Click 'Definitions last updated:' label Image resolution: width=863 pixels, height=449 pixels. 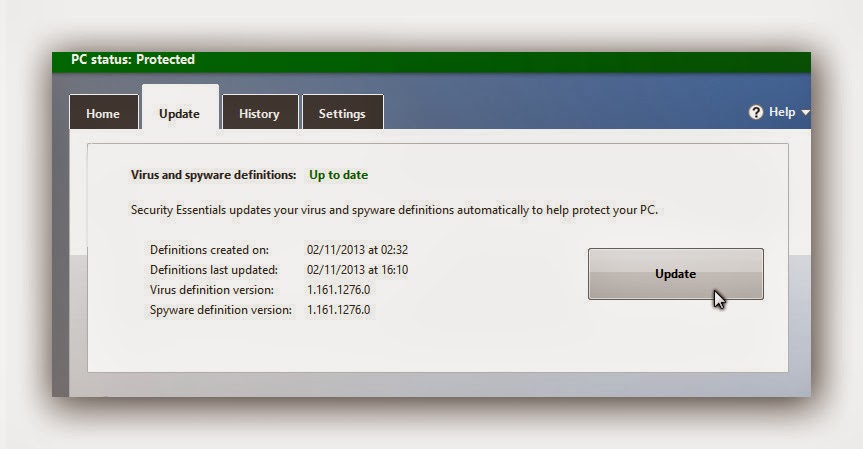[x=214, y=270]
